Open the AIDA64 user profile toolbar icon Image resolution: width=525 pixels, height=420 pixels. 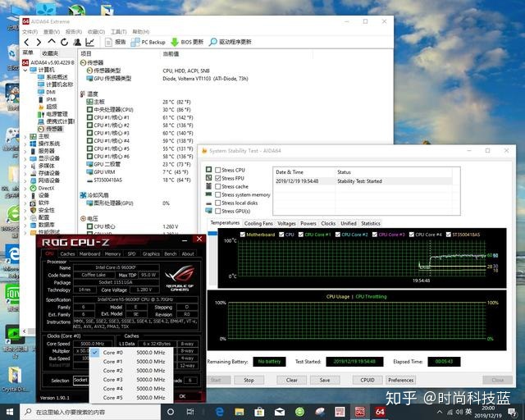(77, 42)
